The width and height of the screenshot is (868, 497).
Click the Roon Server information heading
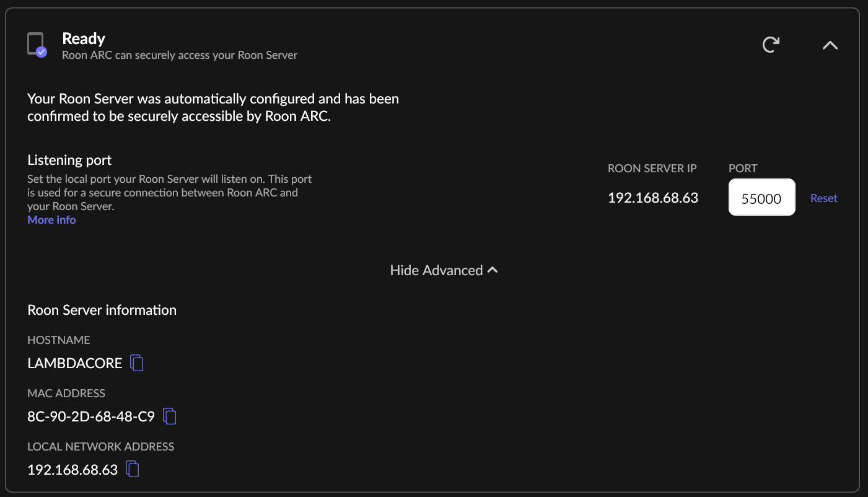coord(102,310)
